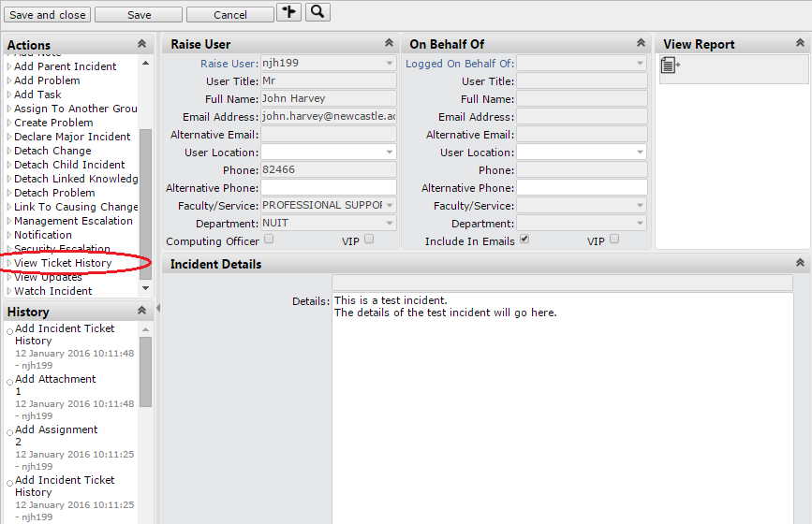Screen dimensions: 812x524
Task: Open the Raise User location dropdown
Action: click(389, 152)
